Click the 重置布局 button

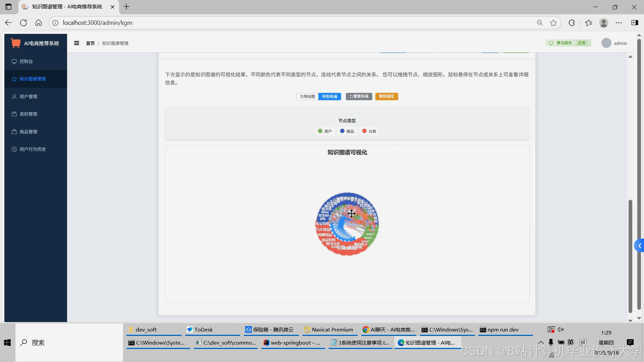click(x=359, y=97)
